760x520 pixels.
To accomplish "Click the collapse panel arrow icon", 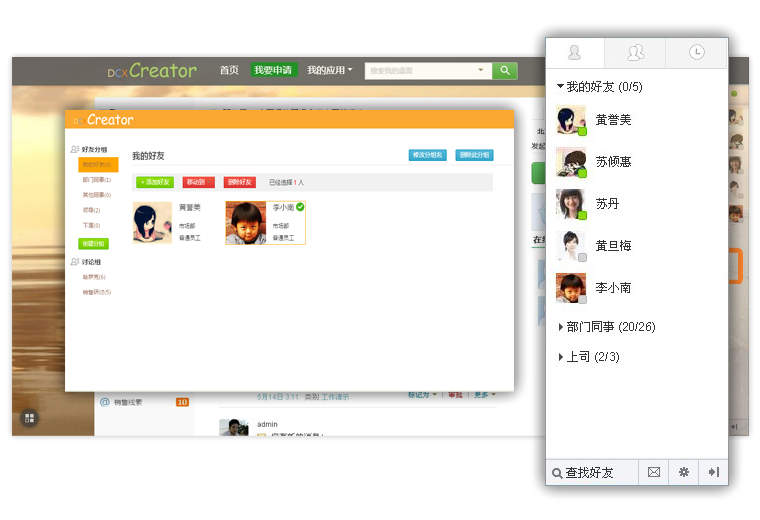I will click(714, 472).
